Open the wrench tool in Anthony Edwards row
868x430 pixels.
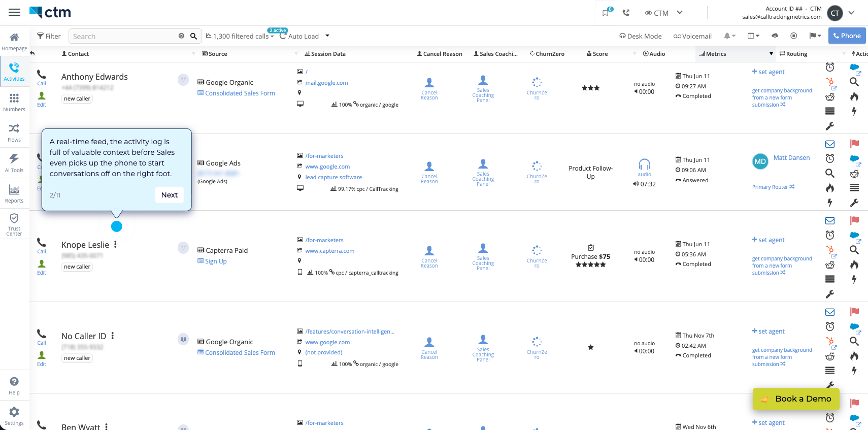pyautogui.click(x=830, y=126)
